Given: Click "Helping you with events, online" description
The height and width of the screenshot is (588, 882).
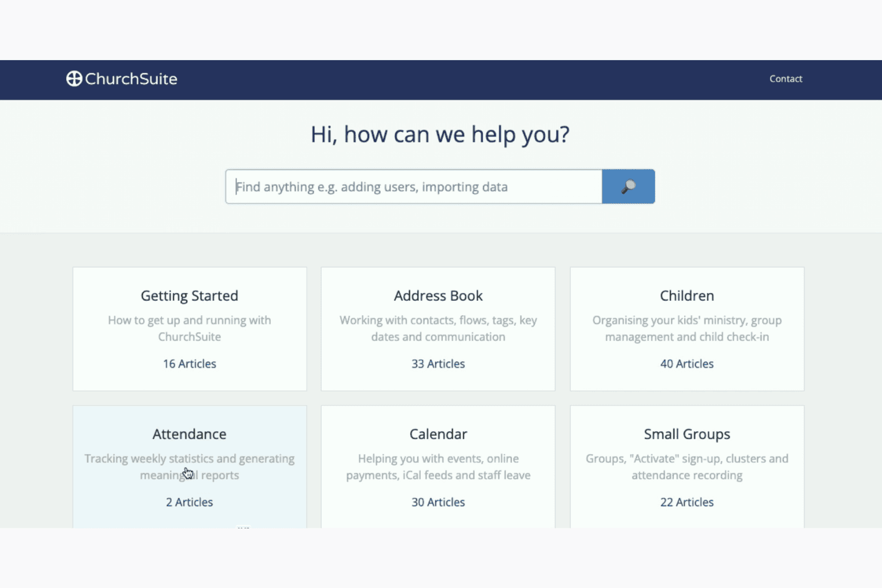Looking at the screenshot, I should tap(438, 466).
